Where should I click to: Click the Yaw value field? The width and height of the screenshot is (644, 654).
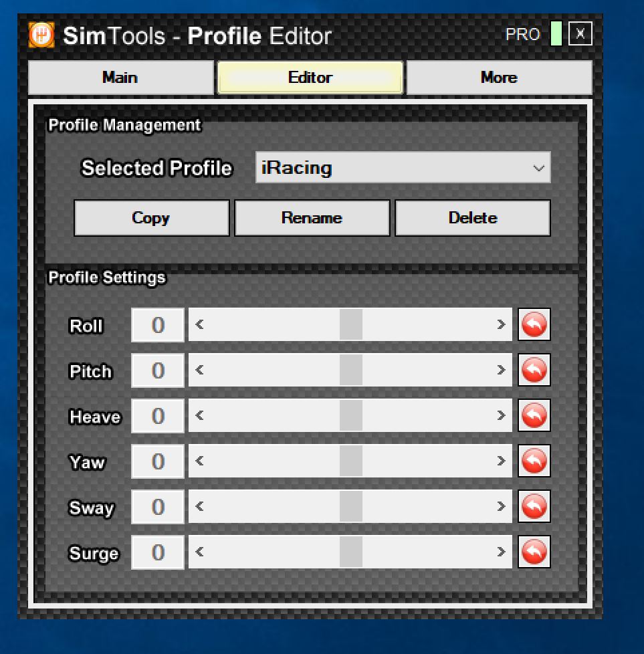click(x=158, y=461)
